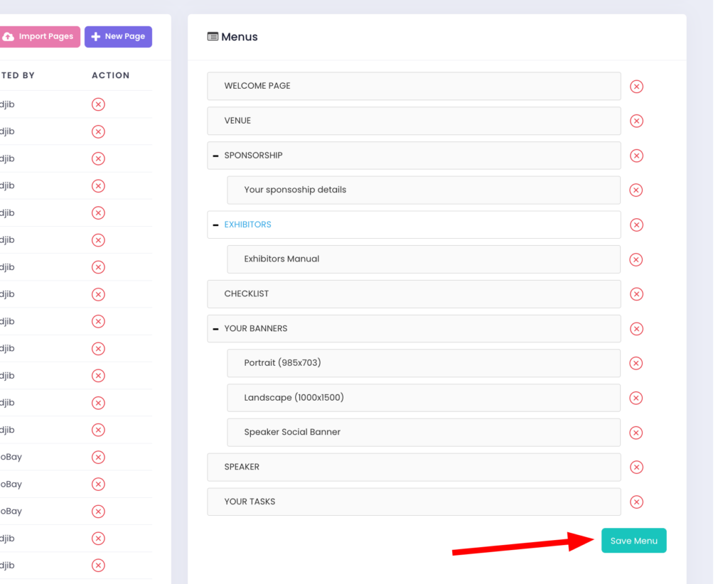Select the Landscape (1000x1500) submenu item
The height and width of the screenshot is (584, 728).
[x=294, y=398]
